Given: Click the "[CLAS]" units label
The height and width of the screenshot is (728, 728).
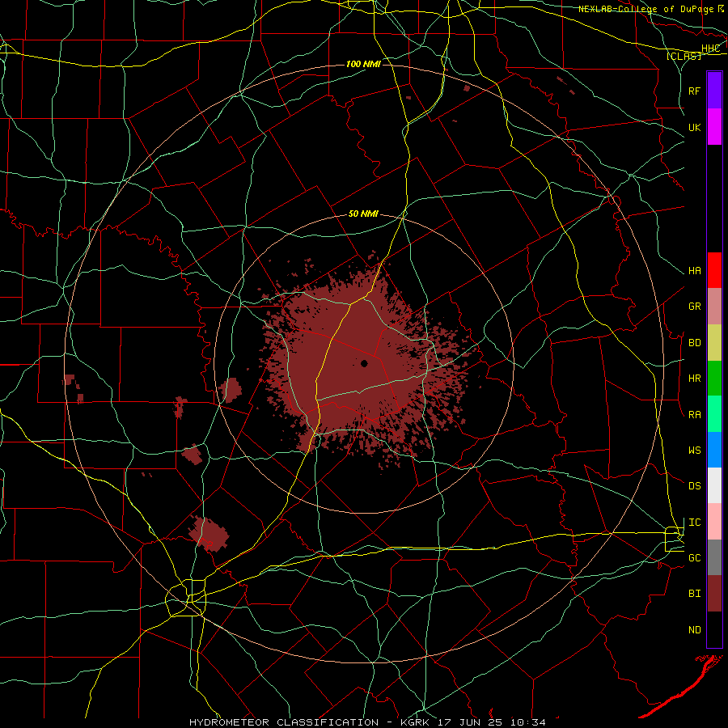Looking at the screenshot, I should 684,56.
